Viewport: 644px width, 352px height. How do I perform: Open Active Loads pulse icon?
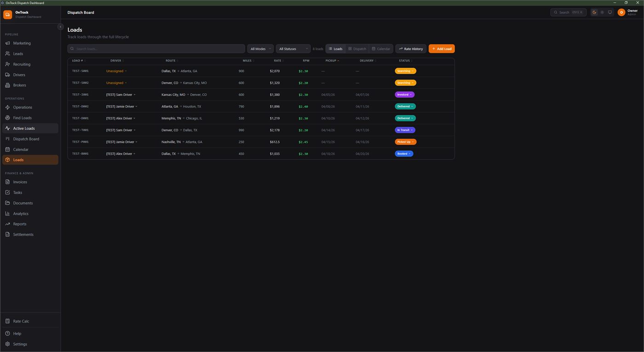(x=7, y=128)
